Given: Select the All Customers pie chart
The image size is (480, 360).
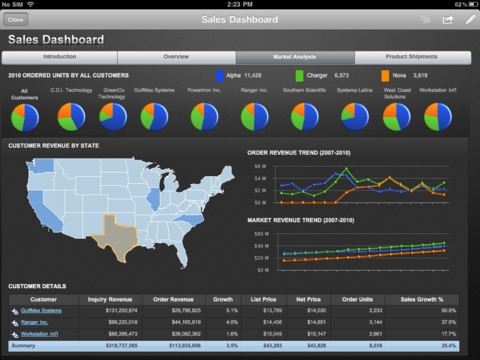Looking at the screenshot, I should click(x=25, y=117).
